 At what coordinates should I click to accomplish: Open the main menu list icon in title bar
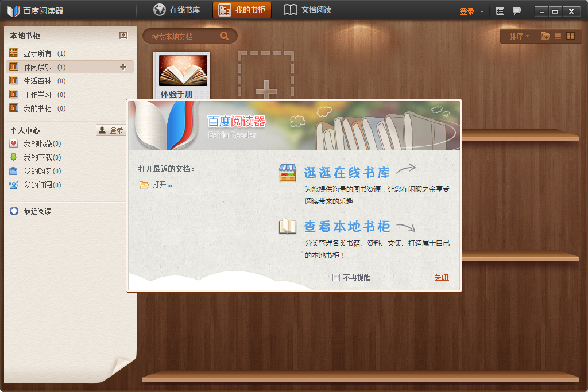click(x=500, y=11)
